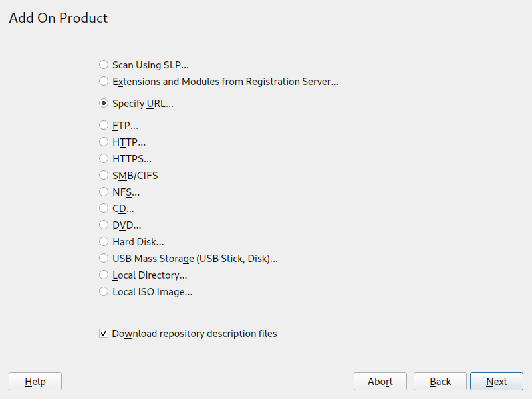Pick the FTP repository option
Viewport: 532px width, 399px height.
coord(104,125)
